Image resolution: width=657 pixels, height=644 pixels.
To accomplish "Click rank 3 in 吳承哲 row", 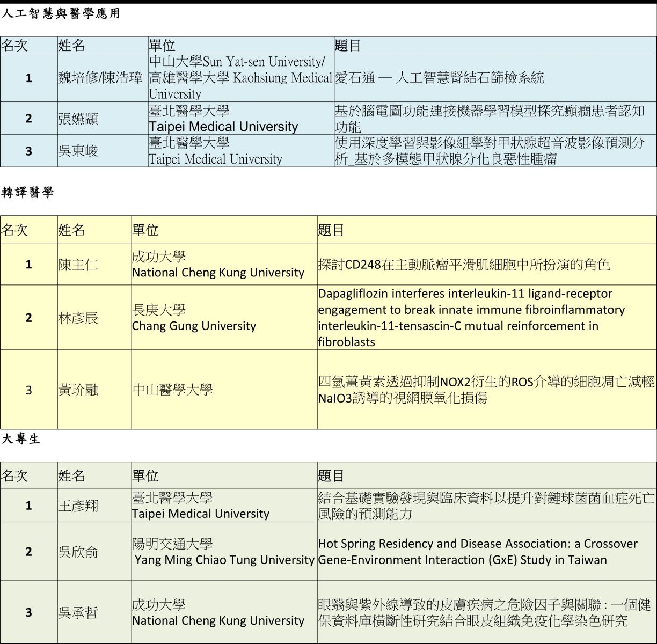I will pyautogui.click(x=29, y=612).
